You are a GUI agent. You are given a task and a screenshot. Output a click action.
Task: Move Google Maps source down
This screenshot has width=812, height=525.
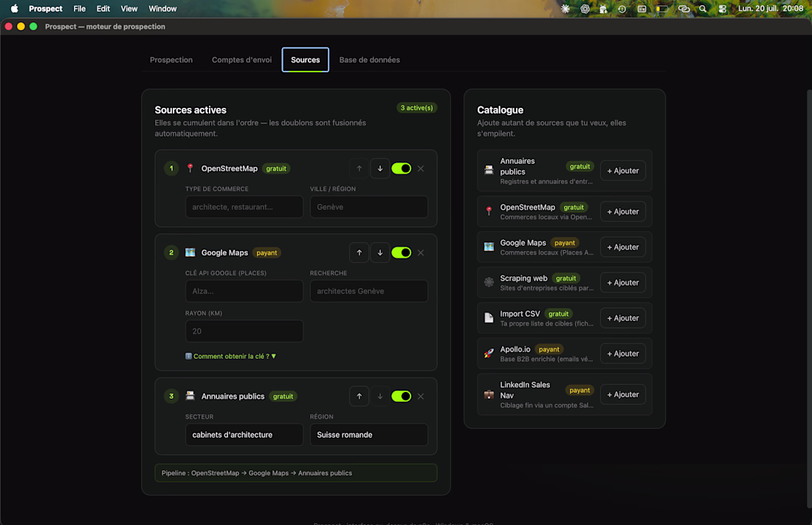tap(379, 253)
